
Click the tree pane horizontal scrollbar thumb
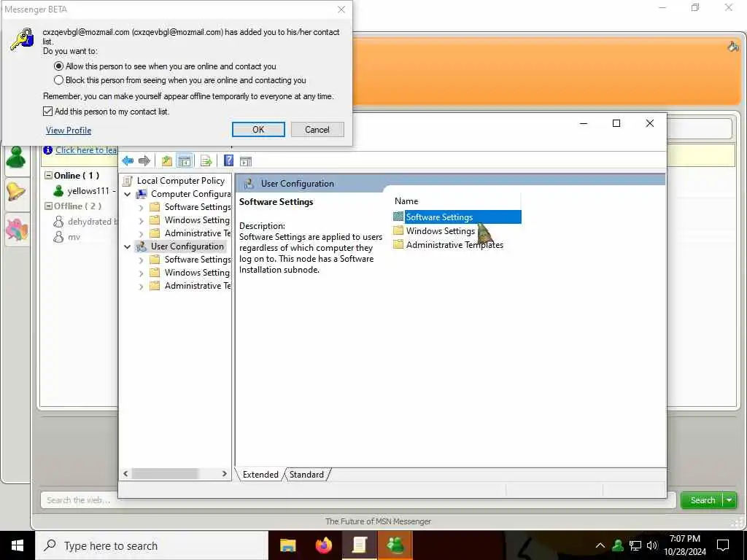coord(165,474)
